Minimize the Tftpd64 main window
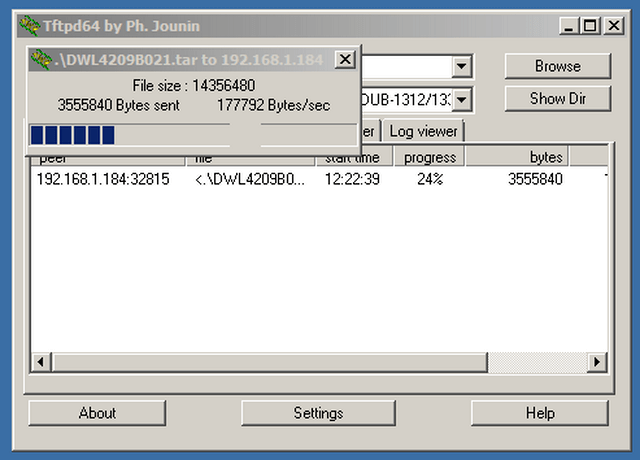The height and width of the screenshot is (460, 640). pos(568,26)
